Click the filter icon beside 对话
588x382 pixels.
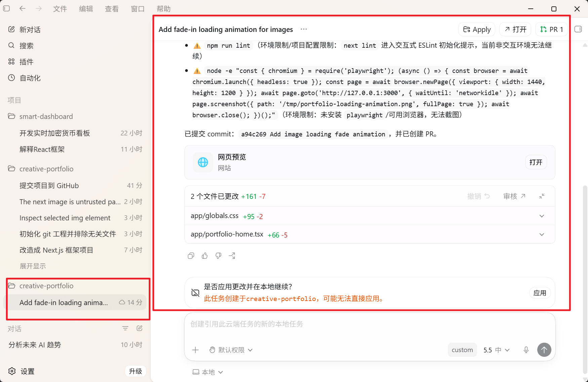125,329
